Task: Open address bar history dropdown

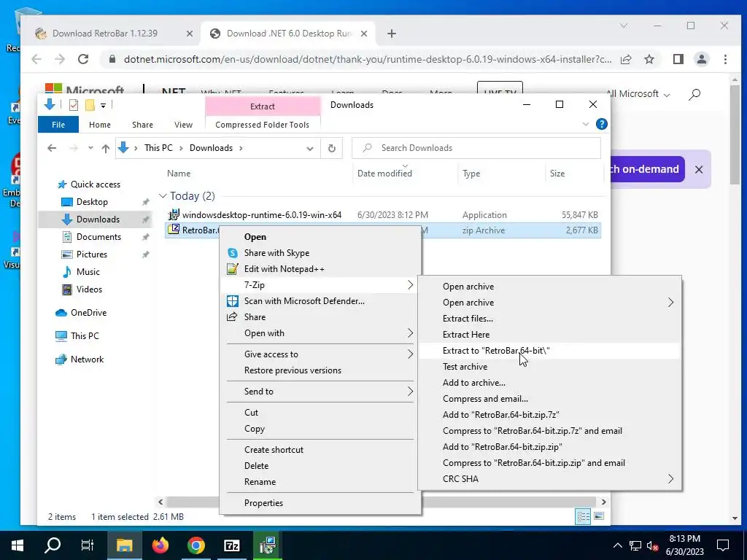Action: 309,149
